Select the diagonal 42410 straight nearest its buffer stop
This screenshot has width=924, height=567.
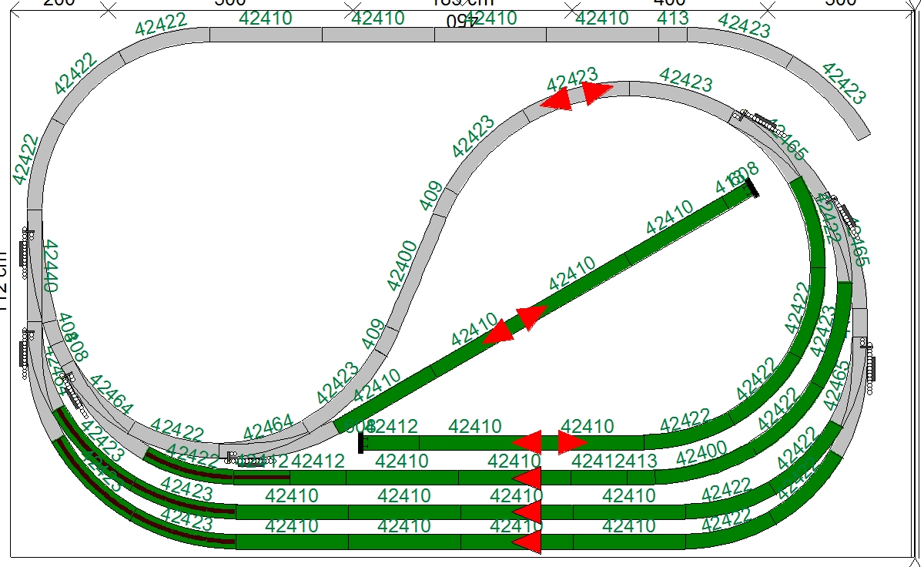click(676, 229)
